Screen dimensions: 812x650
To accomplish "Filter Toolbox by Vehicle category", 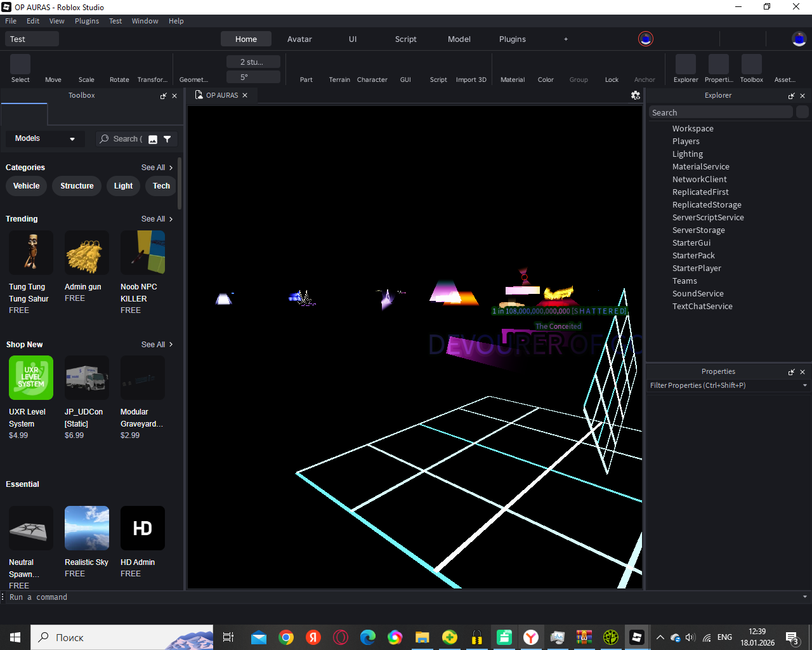I will 27,186.
